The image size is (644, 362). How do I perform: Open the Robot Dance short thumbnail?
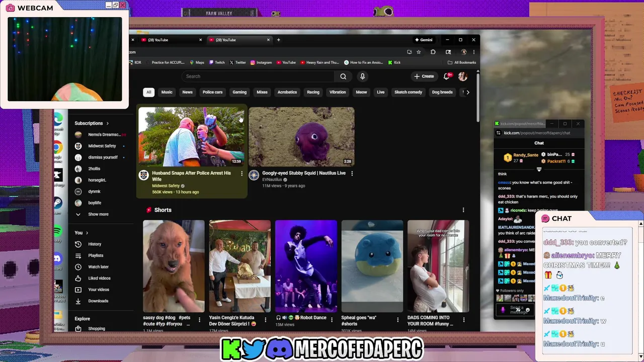point(306,266)
